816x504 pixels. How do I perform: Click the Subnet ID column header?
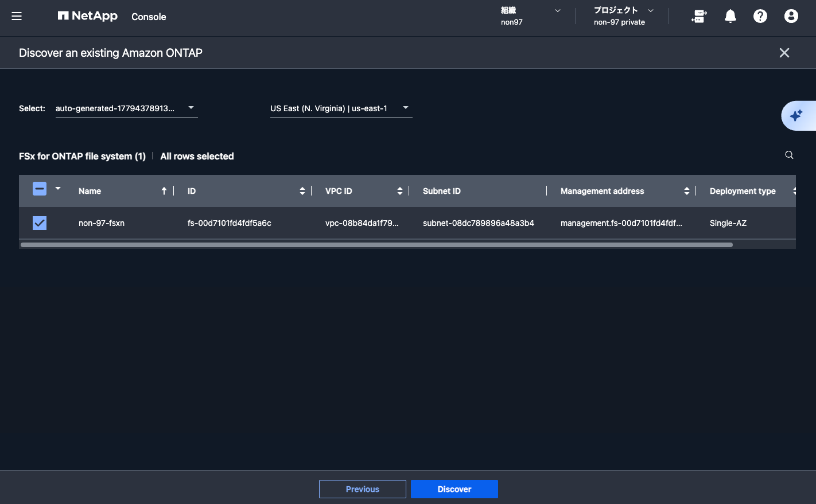[442, 191]
